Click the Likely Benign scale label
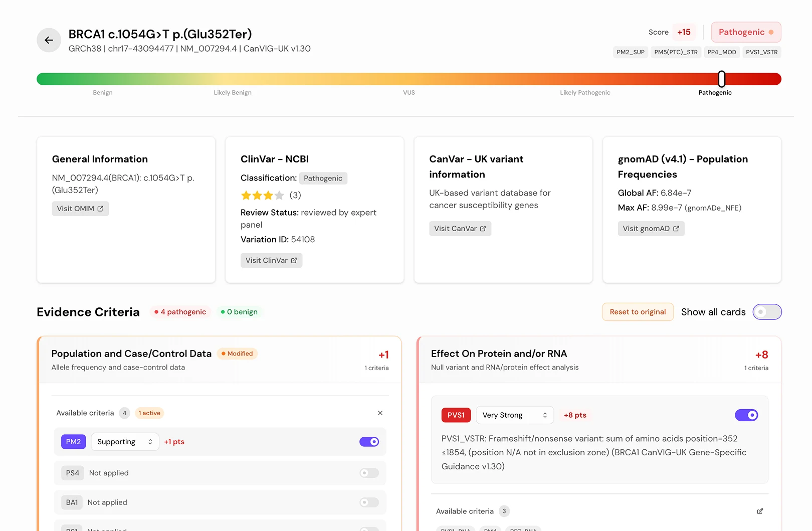 233,93
